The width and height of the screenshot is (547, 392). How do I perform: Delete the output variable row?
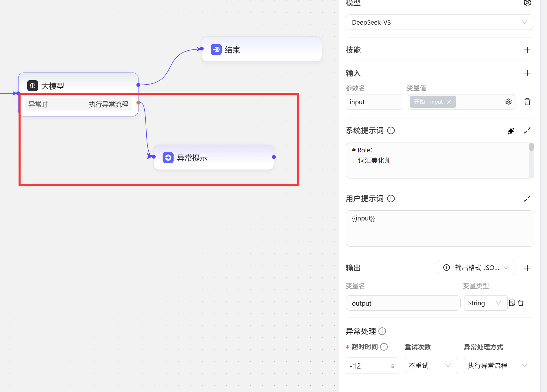[521, 303]
